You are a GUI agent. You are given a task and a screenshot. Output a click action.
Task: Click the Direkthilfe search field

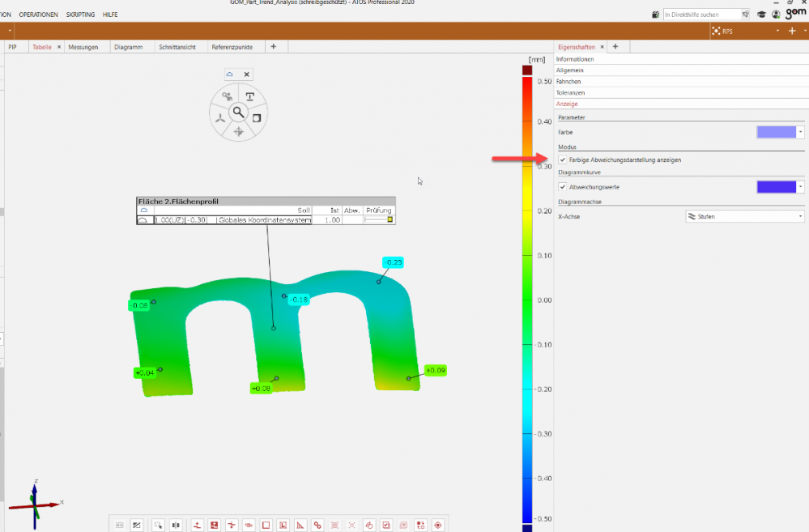click(701, 15)
